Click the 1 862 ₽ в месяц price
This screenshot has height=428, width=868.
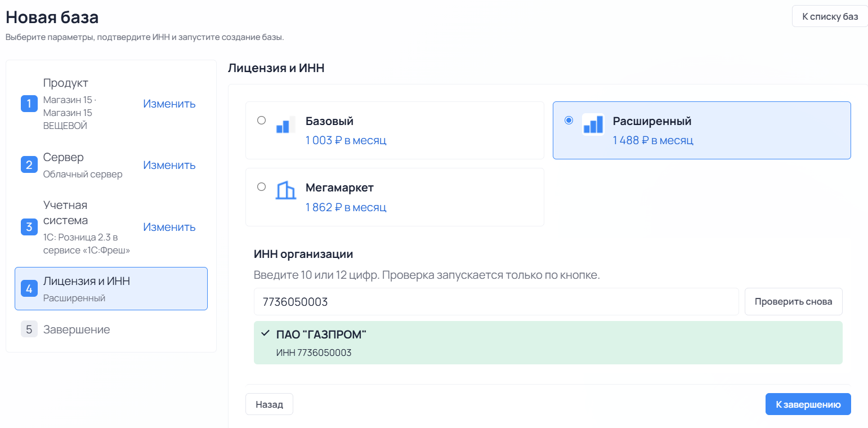tap(346, 207)
